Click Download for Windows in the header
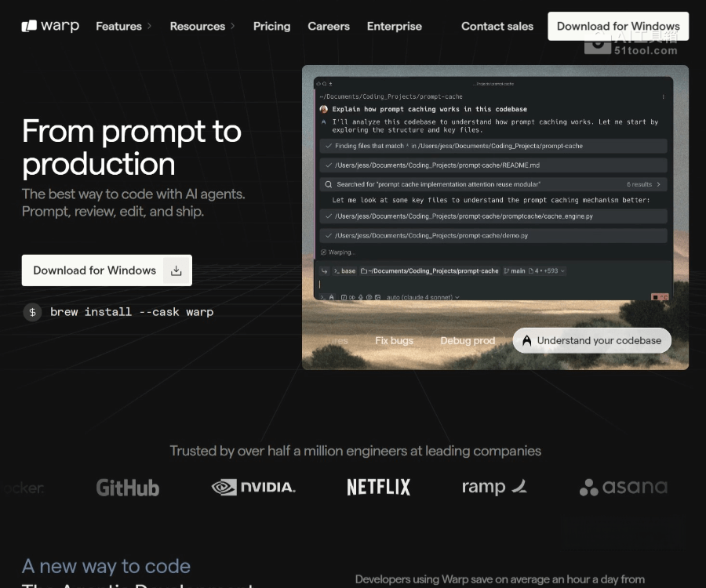This screenshot has width=706, height=588. coord(618,26)
